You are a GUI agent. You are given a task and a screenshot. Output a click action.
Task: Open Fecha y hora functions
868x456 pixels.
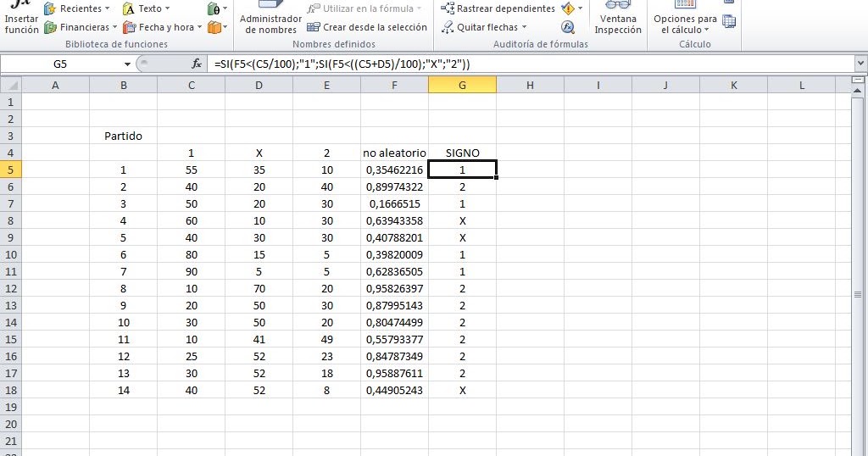[x=162, y=27]
